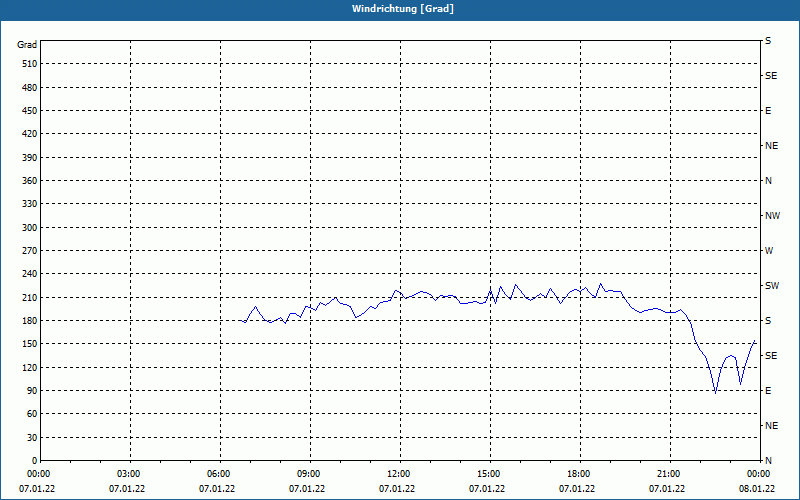Select the 21:00 time axis label
The width and height of the screenshot is (800, 500).
[669, 474]
